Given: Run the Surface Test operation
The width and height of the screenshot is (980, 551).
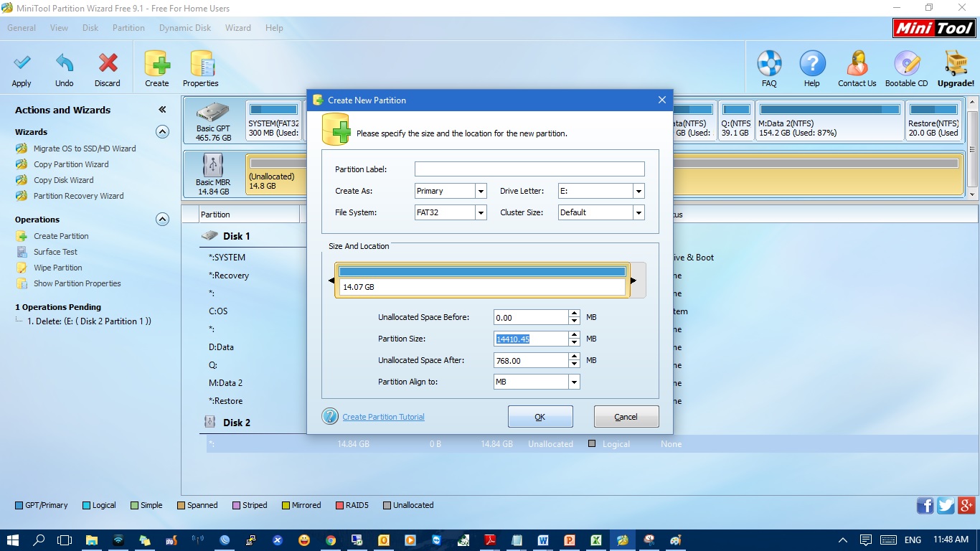Looking at the screenshot, I should click(55, 252).
